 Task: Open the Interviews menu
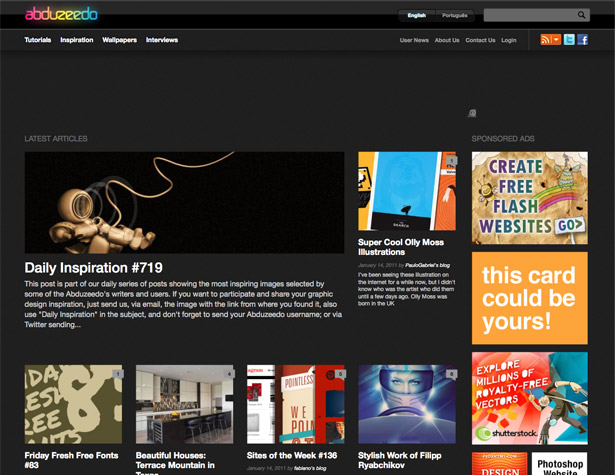[x=162, y=40]
